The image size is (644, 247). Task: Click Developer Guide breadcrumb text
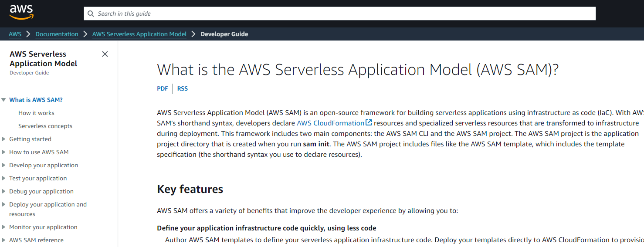point(224,34)
